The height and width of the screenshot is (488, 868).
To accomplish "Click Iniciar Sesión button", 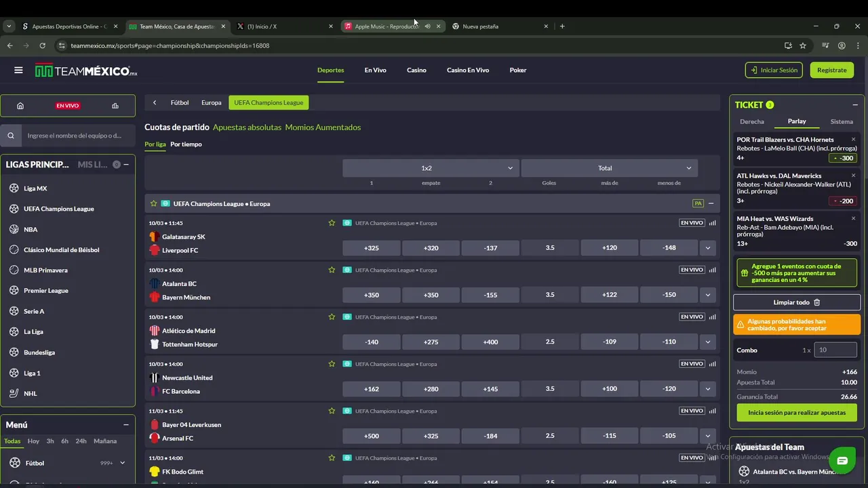I will 774,70.
